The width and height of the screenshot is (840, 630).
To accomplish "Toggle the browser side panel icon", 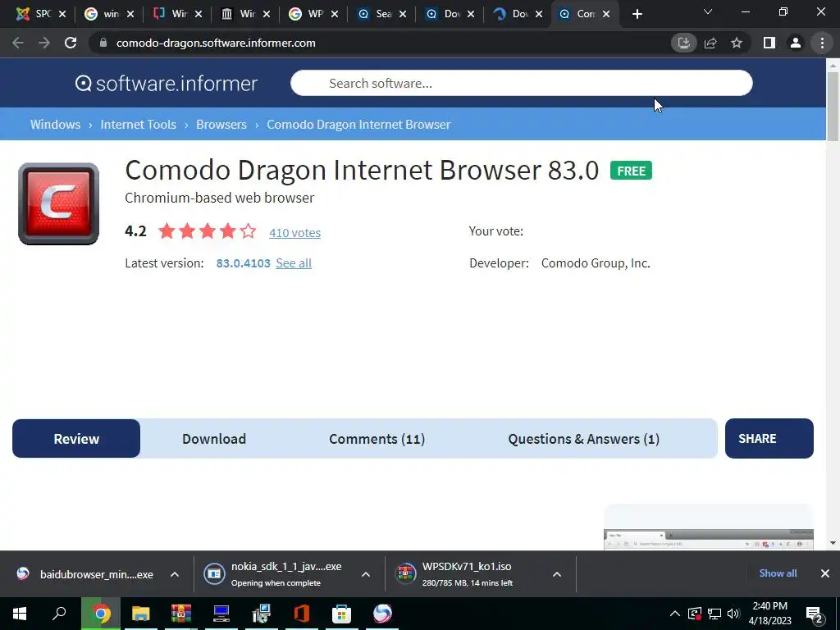I will 769,43.
